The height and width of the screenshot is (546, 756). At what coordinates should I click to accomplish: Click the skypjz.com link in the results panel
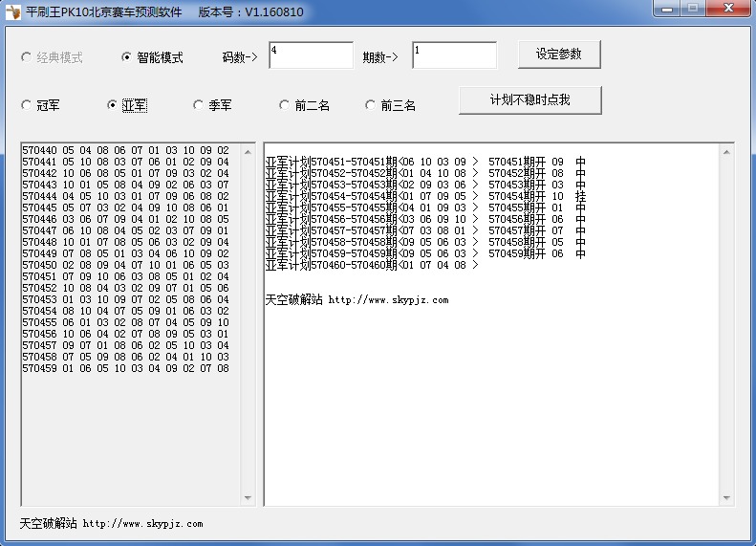point(388,300)
